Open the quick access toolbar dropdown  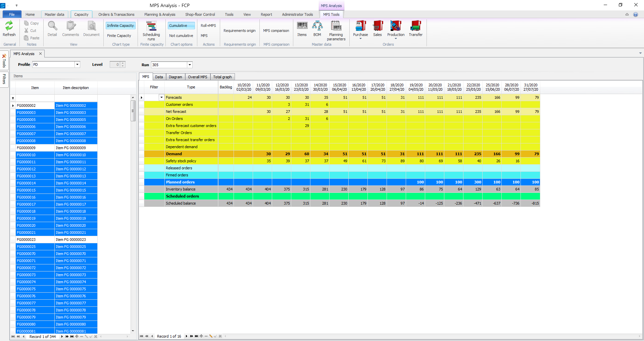point(16,5)
